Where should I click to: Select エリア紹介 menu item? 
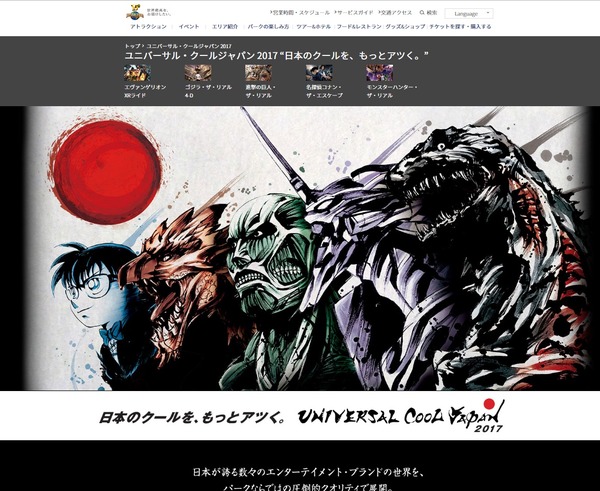225,26
